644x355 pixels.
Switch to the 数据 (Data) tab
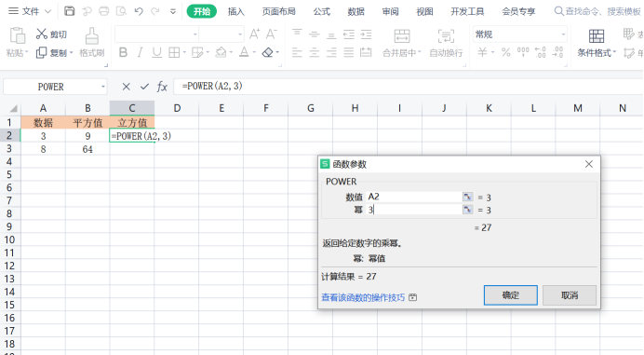pyautogui.click(x=356, y=11)
